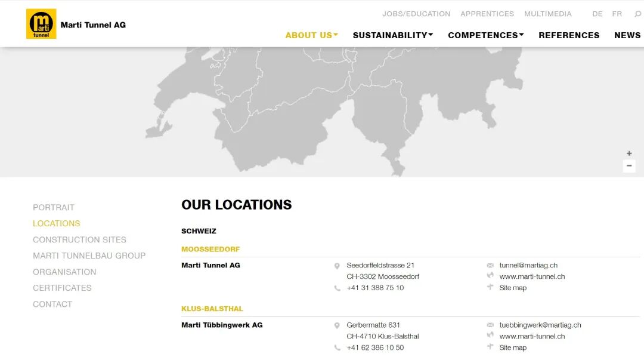Select Locations in the sidebar
Image resolution: width=644 pixels, height=360 pixels.
click(x=56, y=223)
